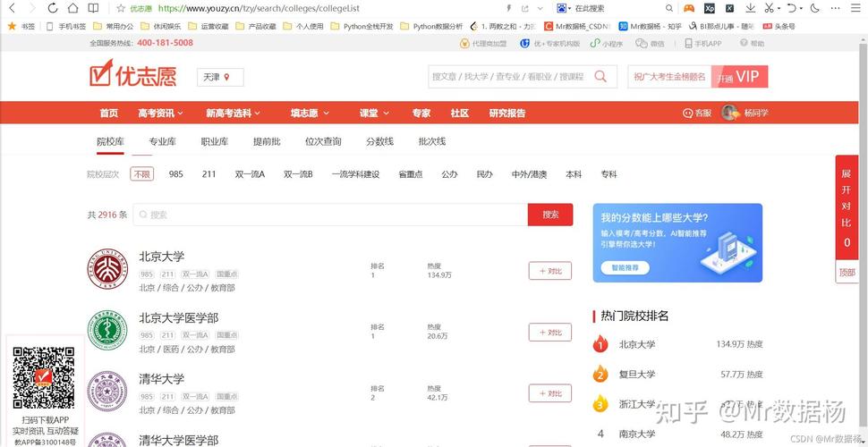Open the 手机APP link
Viewport: 868px width, 447px height.
point(703,43)
